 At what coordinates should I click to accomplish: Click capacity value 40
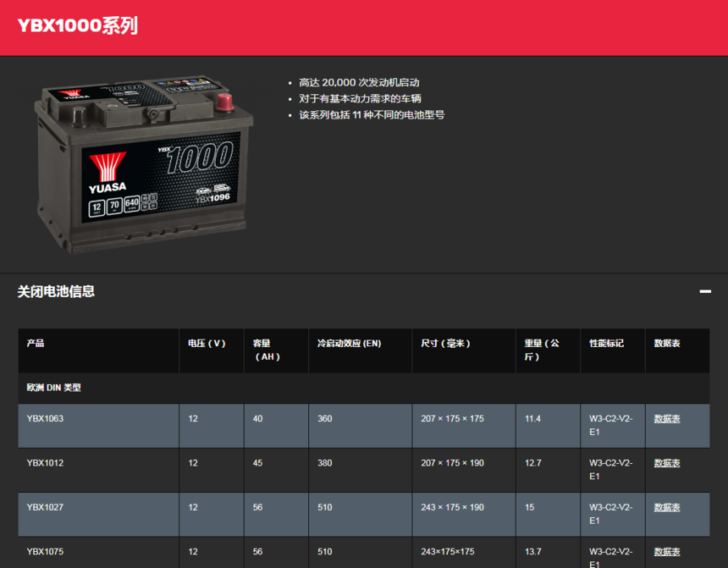[x=257, y=418]
